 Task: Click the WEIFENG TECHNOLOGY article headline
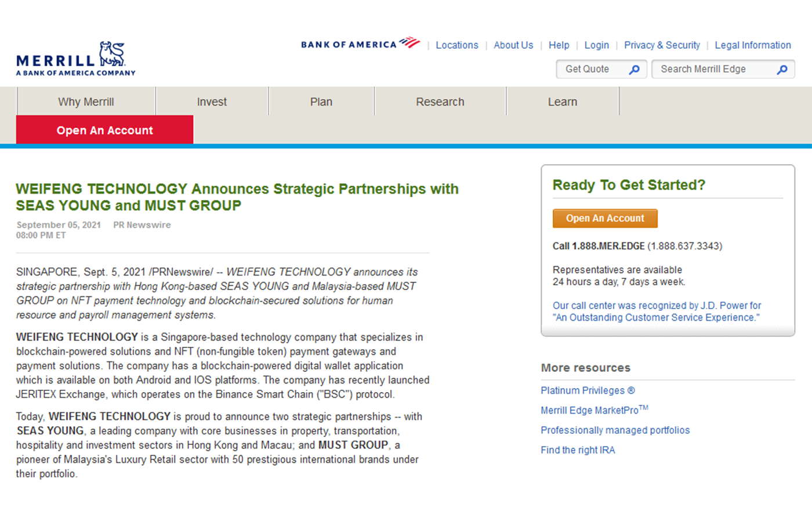237,197
